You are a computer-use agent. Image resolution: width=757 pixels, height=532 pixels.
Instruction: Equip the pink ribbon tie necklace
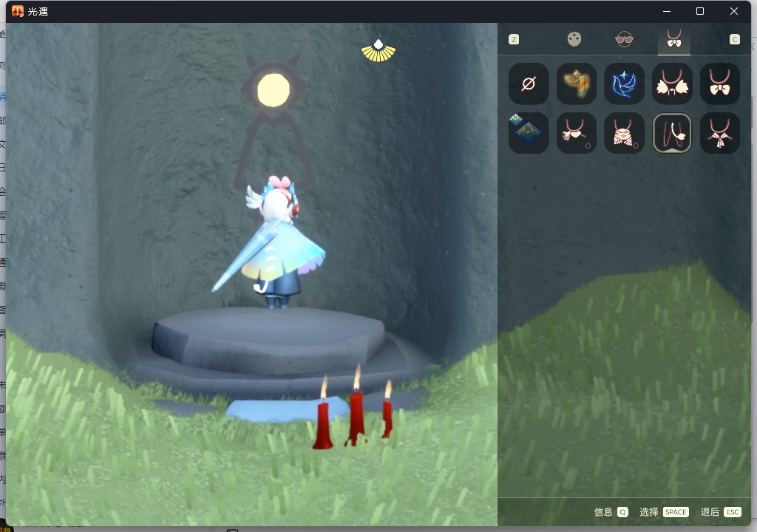pos(720,132)
